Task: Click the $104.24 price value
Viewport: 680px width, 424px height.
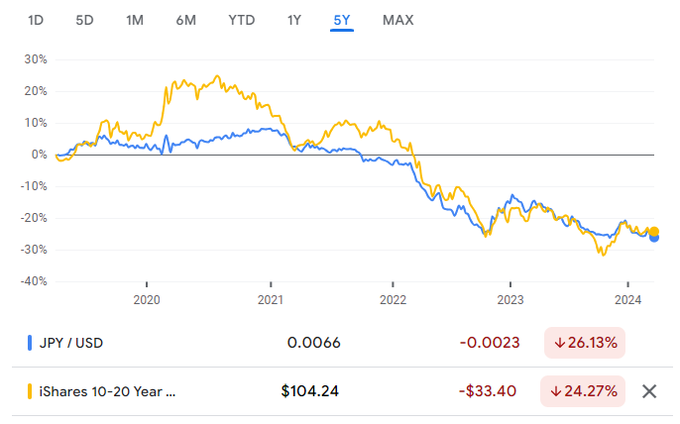Action: click(310, 391)
